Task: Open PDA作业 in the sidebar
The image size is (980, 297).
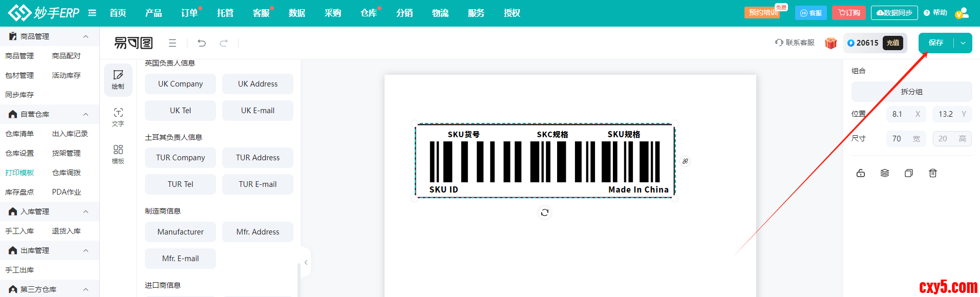Action: click(67, 192)
